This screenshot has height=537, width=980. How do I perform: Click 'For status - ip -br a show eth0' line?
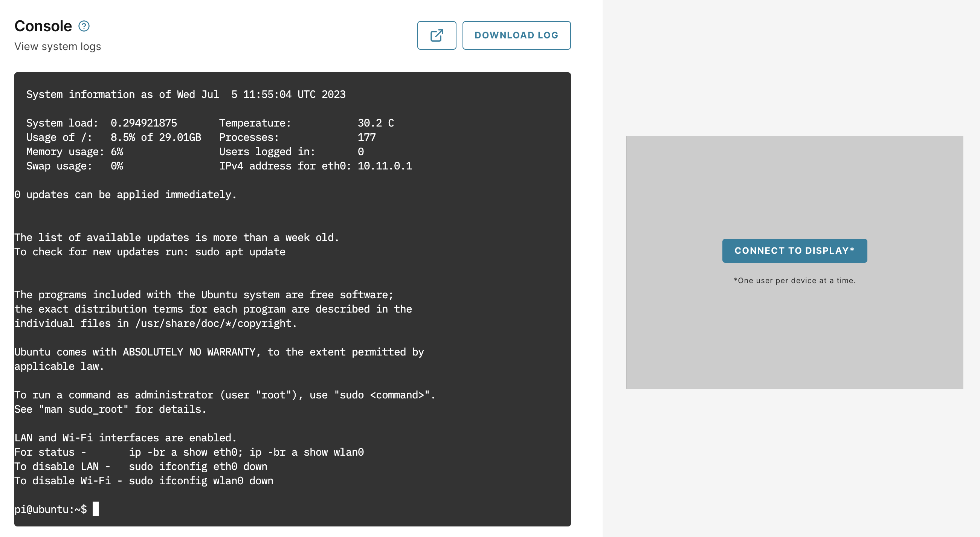(x=189, y=452)
